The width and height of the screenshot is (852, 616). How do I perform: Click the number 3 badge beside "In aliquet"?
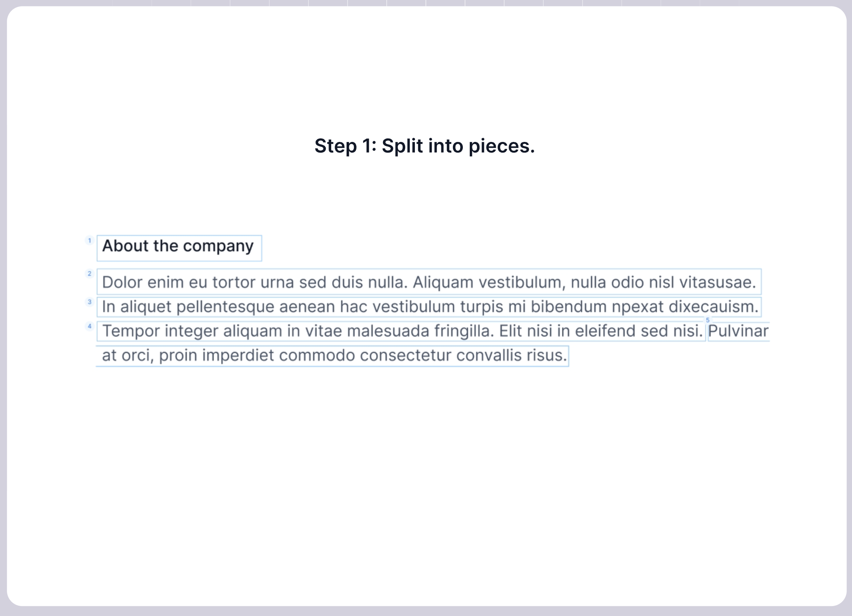[x=89, y=302]
